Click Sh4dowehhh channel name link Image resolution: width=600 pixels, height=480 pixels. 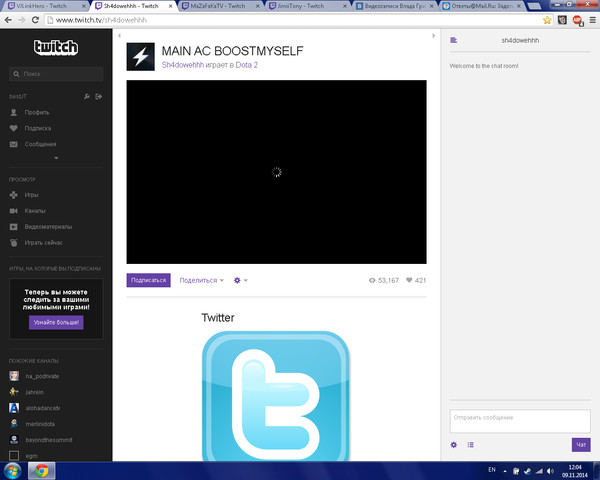(x=183, y=65)
